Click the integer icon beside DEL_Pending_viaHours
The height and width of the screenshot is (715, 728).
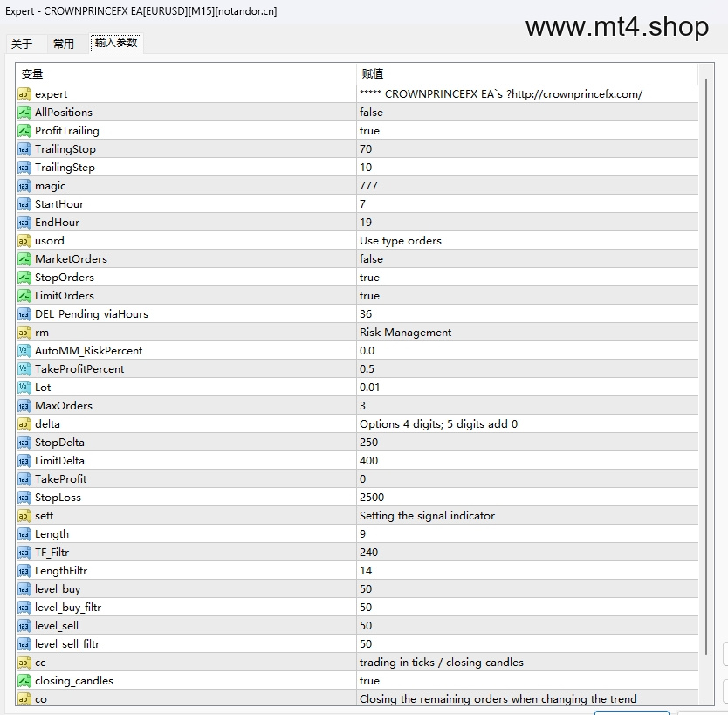[x=24, y=314]
